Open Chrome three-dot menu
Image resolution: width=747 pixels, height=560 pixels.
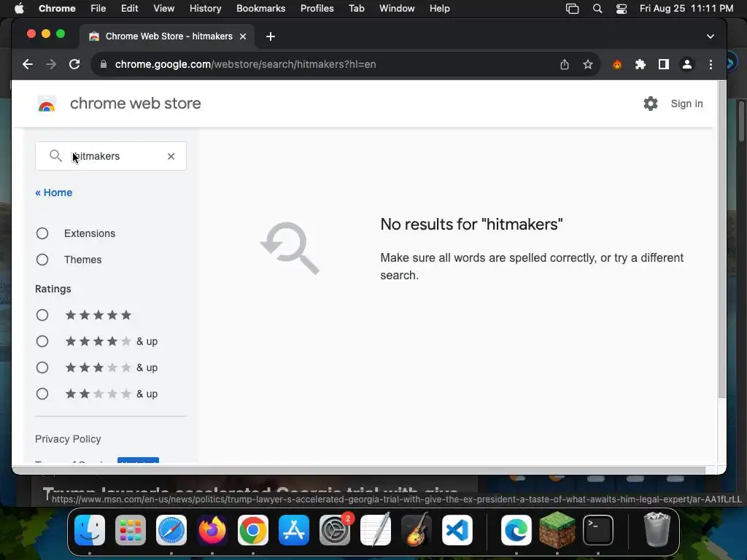click(711, 64)
